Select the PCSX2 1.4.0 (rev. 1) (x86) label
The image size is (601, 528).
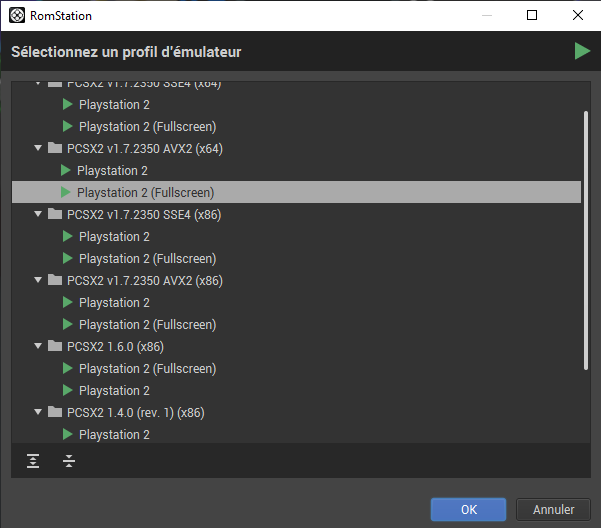(x=136, y=413)
